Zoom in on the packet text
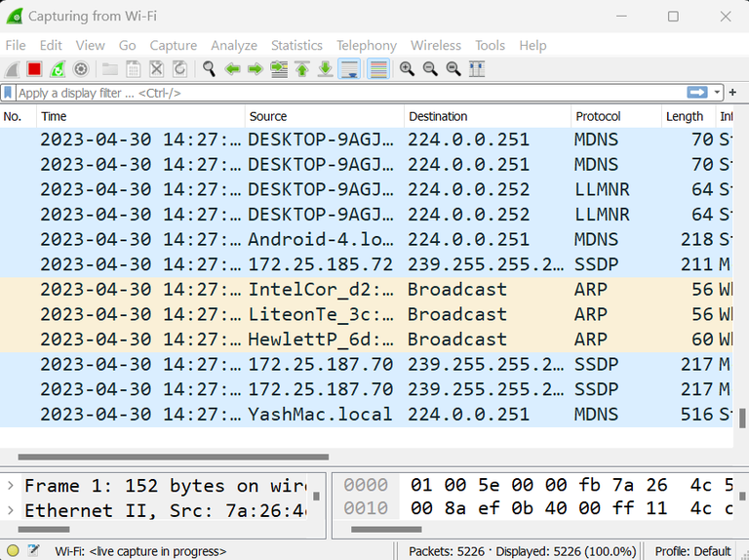 [x=407, y=69]
